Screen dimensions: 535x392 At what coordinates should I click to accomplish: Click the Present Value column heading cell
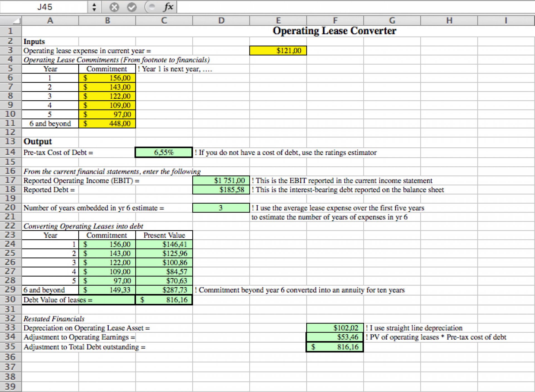(x=164, y=235)
